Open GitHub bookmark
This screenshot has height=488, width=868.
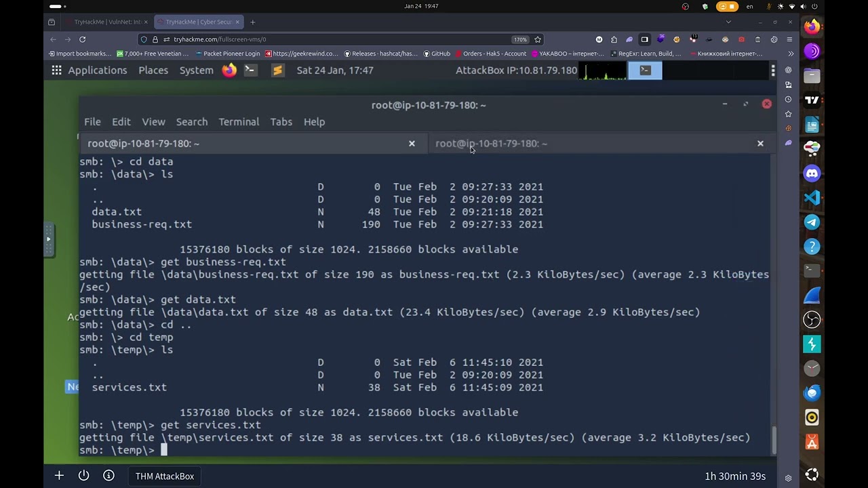[x=436, y=54]
